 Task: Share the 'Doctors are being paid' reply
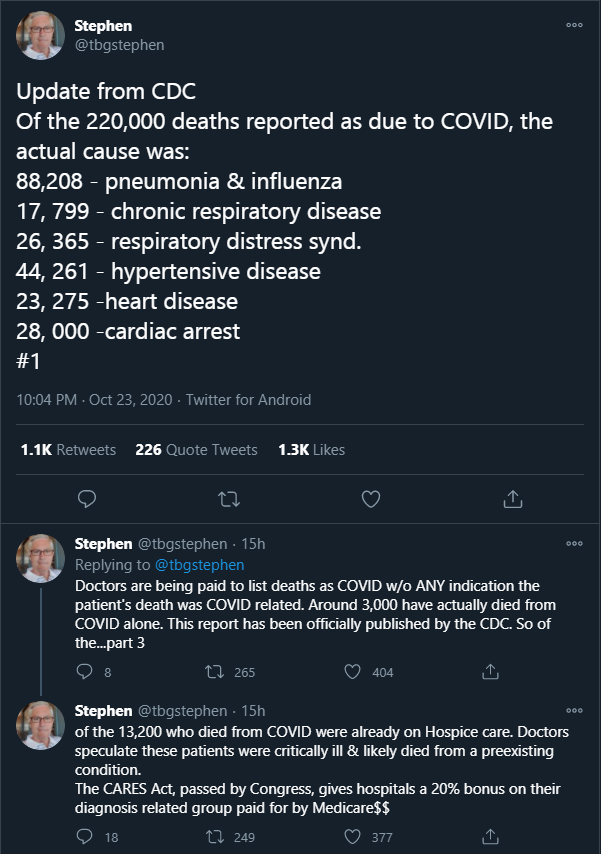(491, 672)
